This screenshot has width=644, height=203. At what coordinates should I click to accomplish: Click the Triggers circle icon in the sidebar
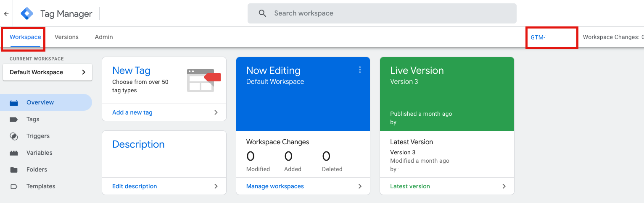point(14,136)
